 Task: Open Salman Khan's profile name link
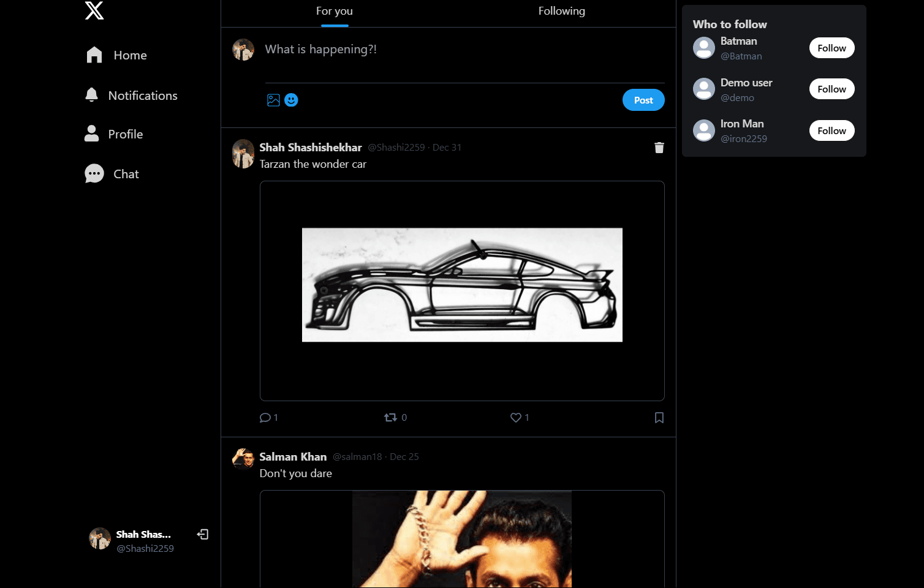pyautogui.click(x=293, y=457)
